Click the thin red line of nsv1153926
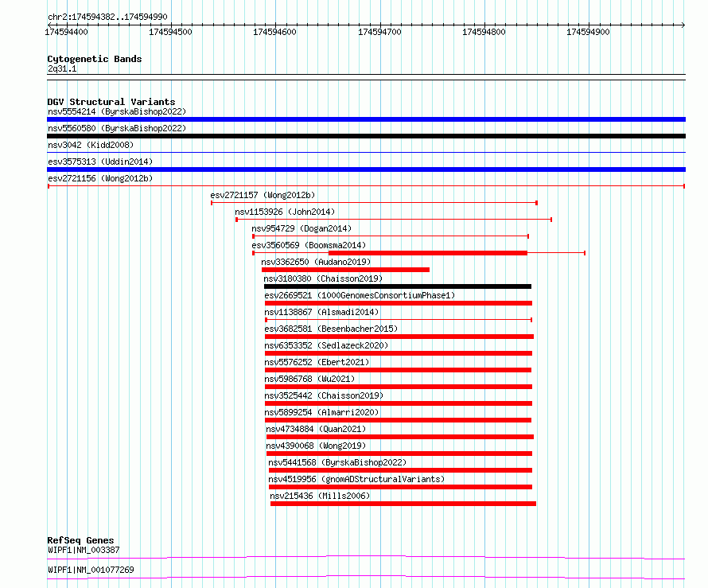 click(x=394, y=220)
